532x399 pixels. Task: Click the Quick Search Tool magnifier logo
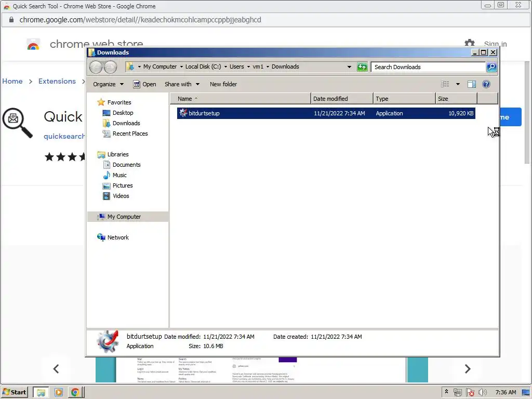(x=17, y=123)
